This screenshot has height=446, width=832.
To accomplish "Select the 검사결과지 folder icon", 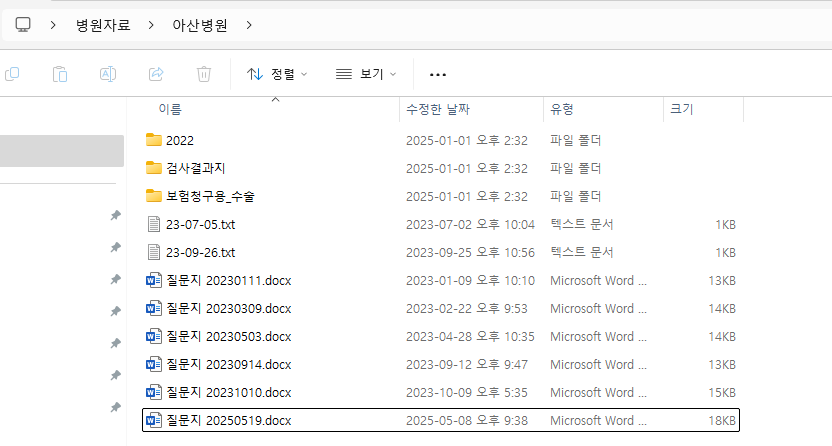I will [x=154, y=168].
